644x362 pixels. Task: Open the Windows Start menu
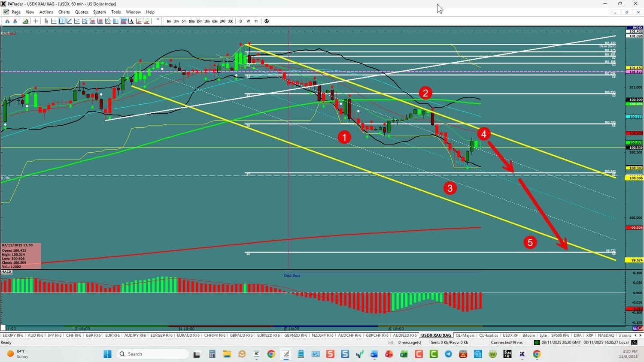(107, 354)
